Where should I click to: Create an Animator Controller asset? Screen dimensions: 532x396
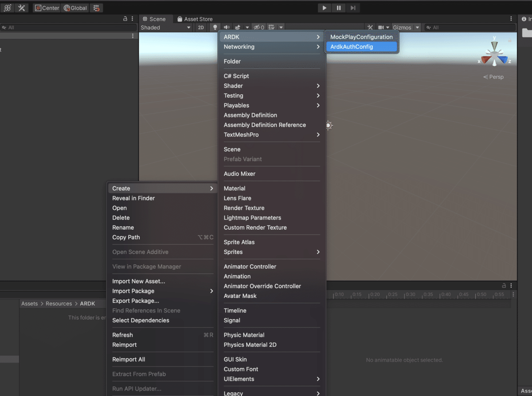coord(272,267)
